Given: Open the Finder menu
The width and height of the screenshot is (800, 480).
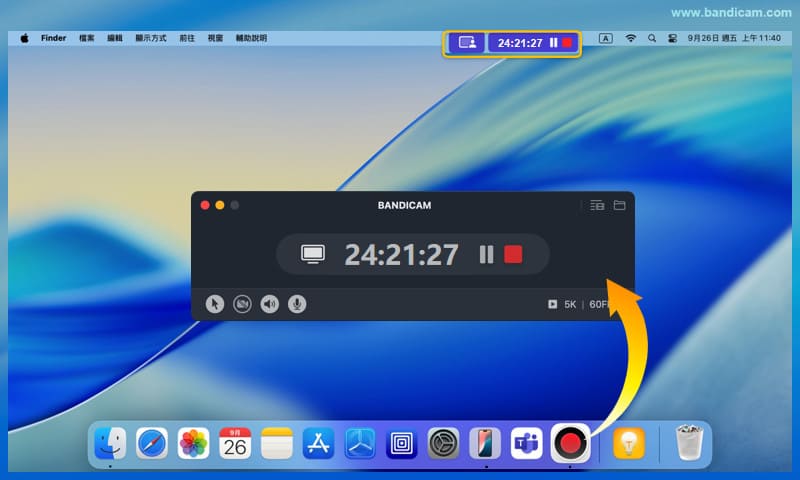Looking at the screenshot, I should pos(54,38).
